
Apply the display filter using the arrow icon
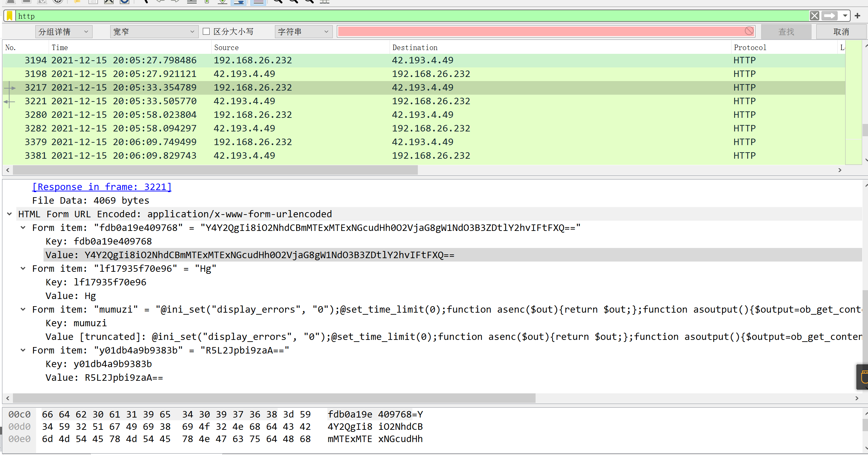(829, 16)
